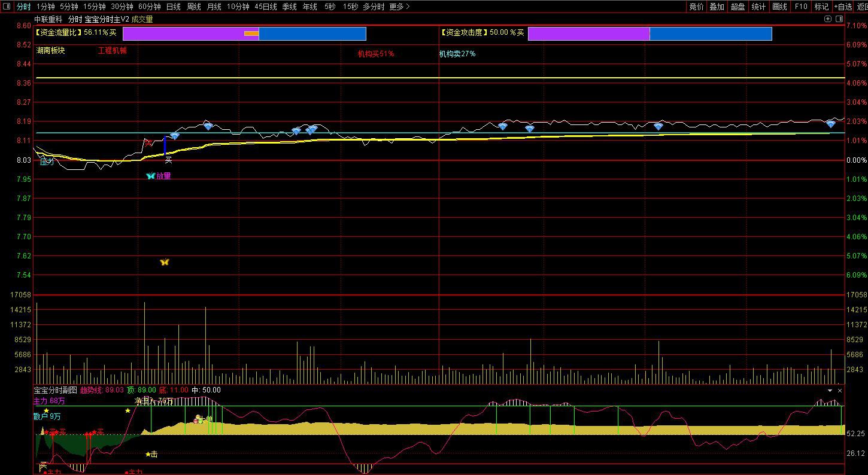Open the 统计 statistics tool
This screenshot has height=475, width=868.
pyautogui.click(x=758, y=7)
